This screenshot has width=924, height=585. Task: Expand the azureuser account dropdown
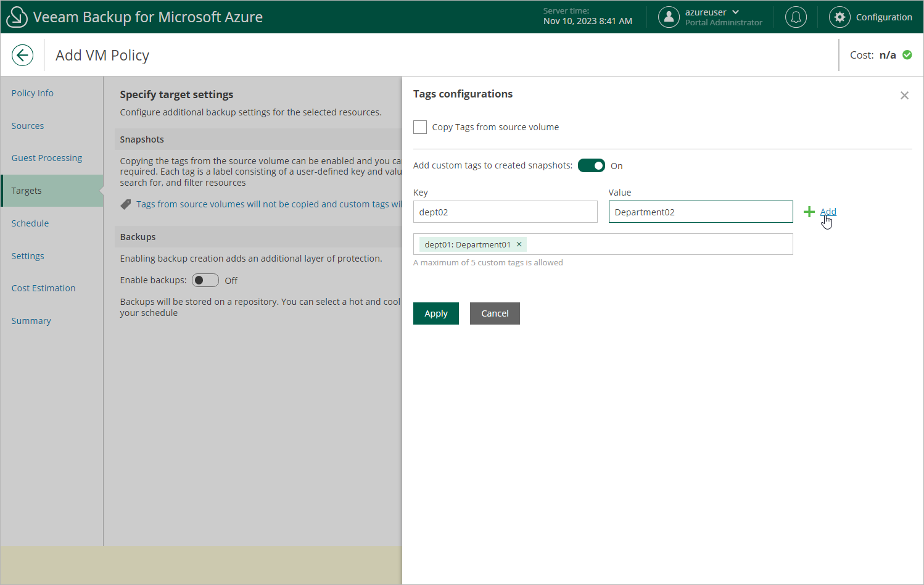pyautogui.click(x=735, y=12)
